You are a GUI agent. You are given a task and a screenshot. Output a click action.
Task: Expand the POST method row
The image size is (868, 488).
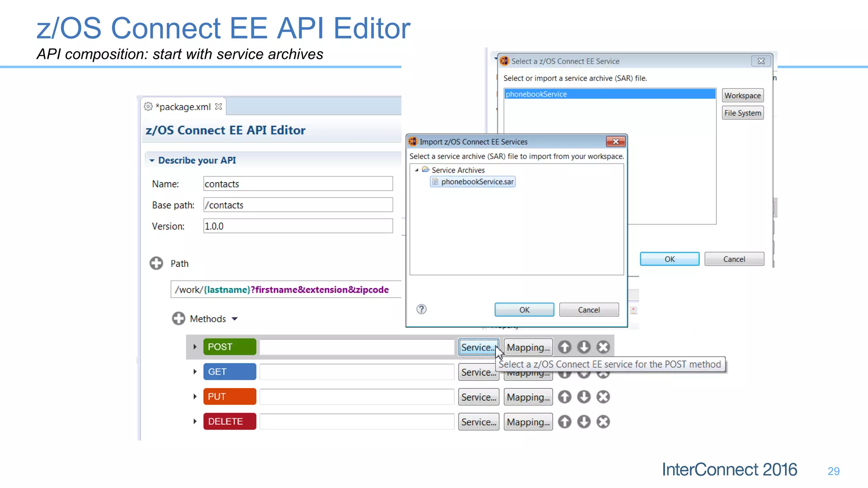tap(195, 347)
